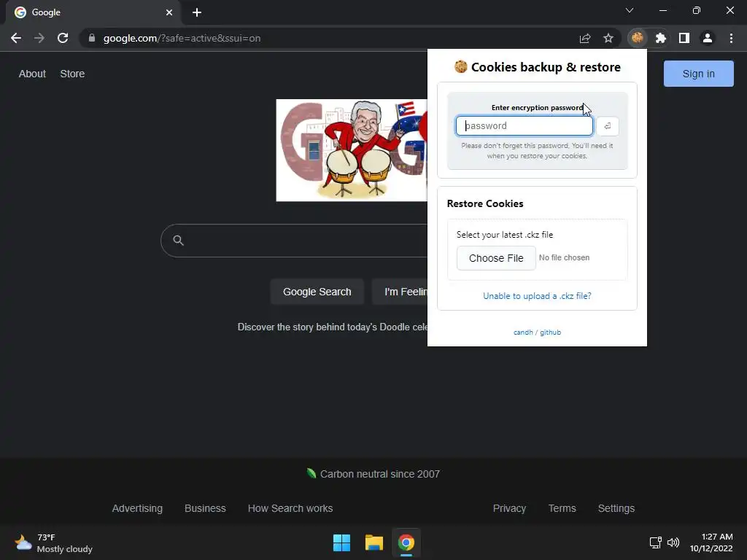This screenshot has height=560, width=747.
Task: Open the Terms footer link
Action: coord(562,508)
